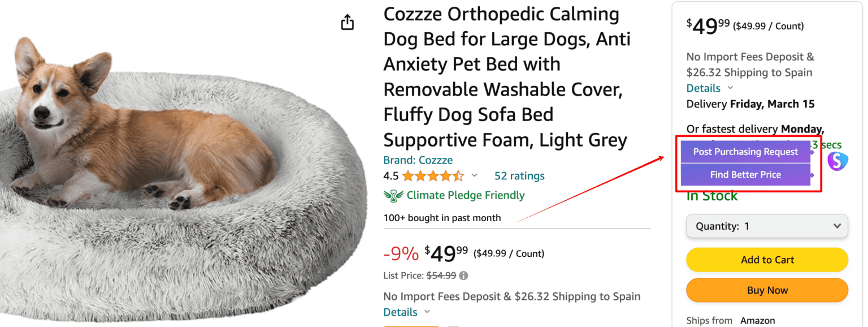Click the Amazon link after Ships from
This screenshot has width=868, height=327.
click(758, 320)
